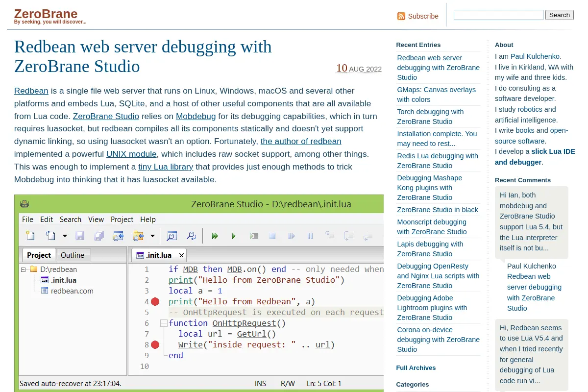Viewport: 588px width, 392px height.
Task: Open the File menu in ZeroBrane
Action: coord(28,219)
